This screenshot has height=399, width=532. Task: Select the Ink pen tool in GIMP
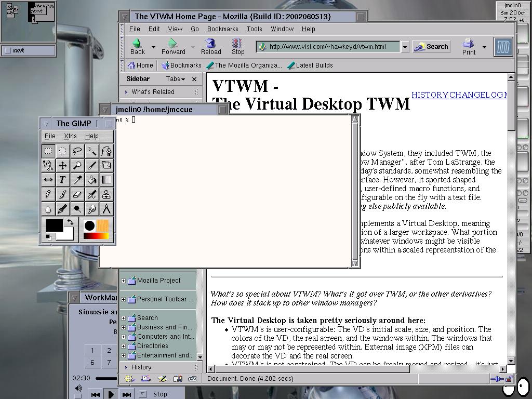click(x=63, y=209)
